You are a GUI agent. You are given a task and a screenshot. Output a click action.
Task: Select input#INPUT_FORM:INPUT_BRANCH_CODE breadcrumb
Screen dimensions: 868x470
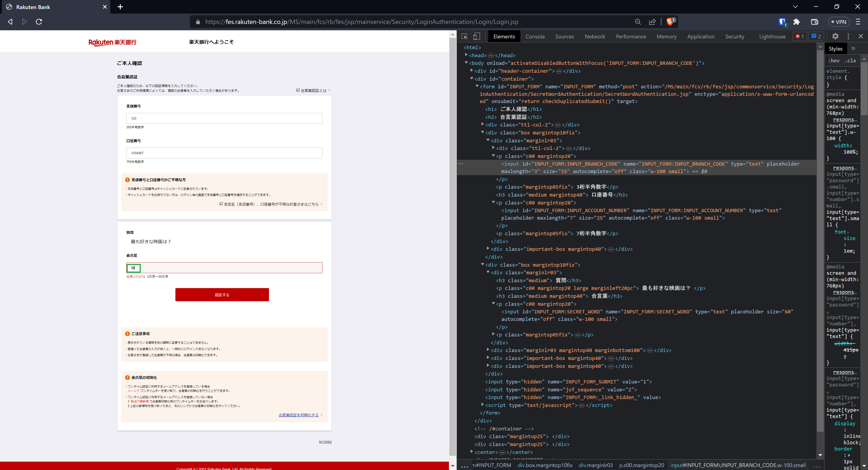tap(738, 465)
